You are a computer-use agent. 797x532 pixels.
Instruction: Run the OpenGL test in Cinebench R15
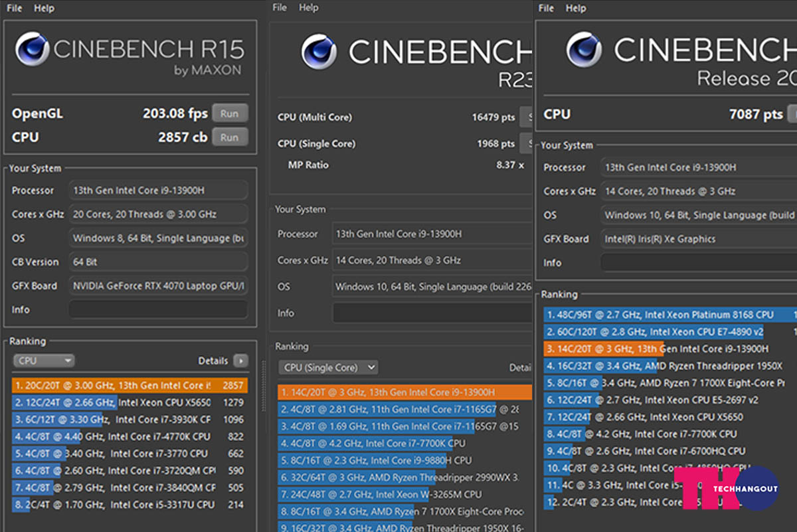pyautogui.click(x=230, y=114)
